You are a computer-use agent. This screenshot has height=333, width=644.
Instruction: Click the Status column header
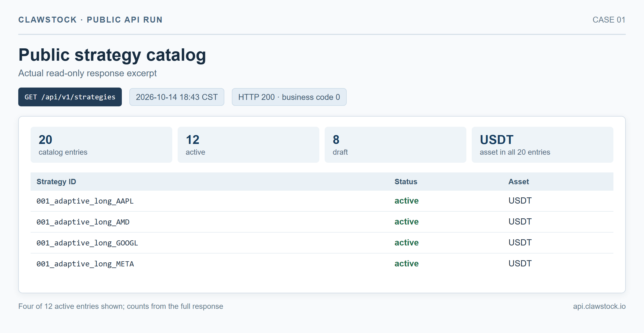(406, 182)
